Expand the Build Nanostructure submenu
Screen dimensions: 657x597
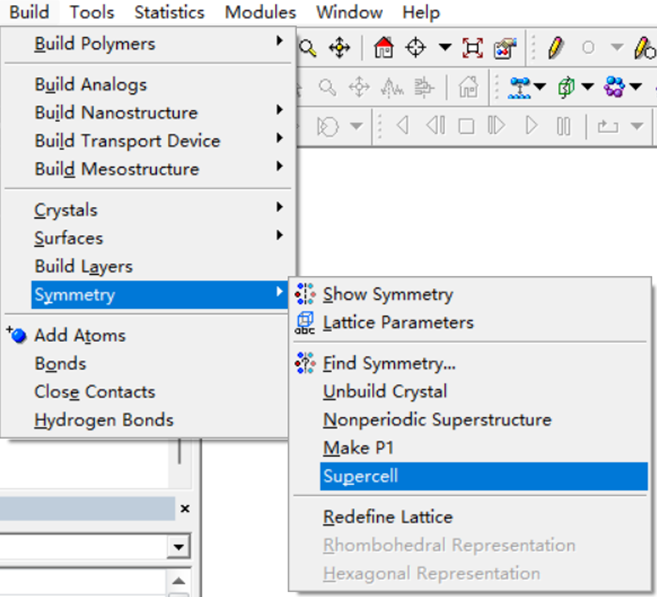pyautogui.click(x=148, y=112)
